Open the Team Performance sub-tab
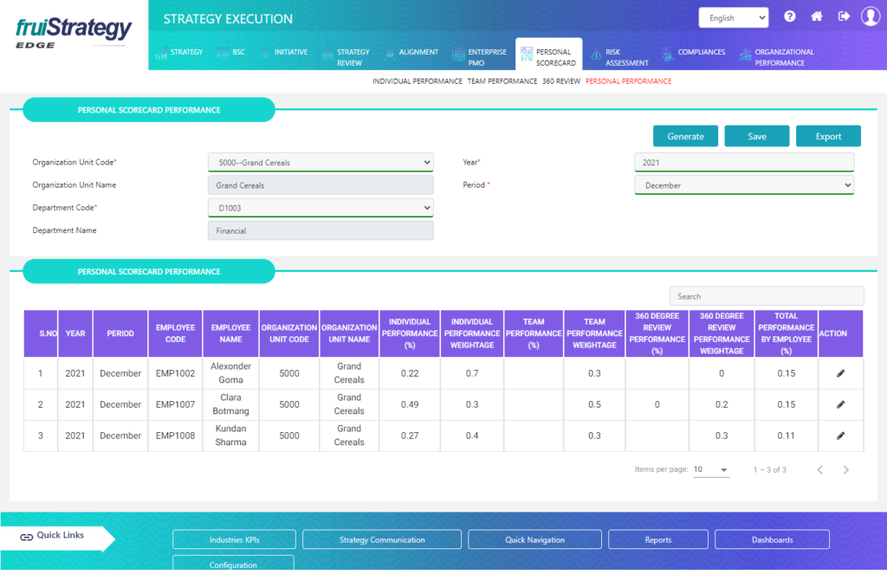887x588 pixels. pyautogui.click(x=502, y=81)
